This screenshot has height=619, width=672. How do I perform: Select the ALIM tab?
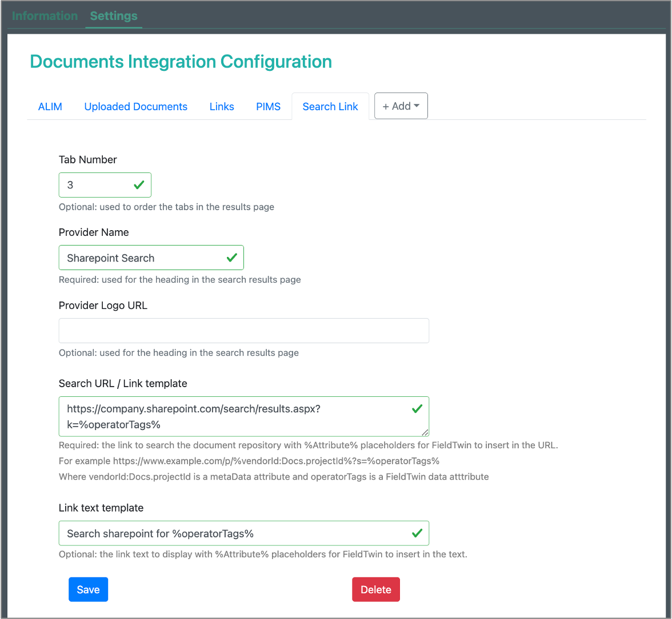(50, 106)
